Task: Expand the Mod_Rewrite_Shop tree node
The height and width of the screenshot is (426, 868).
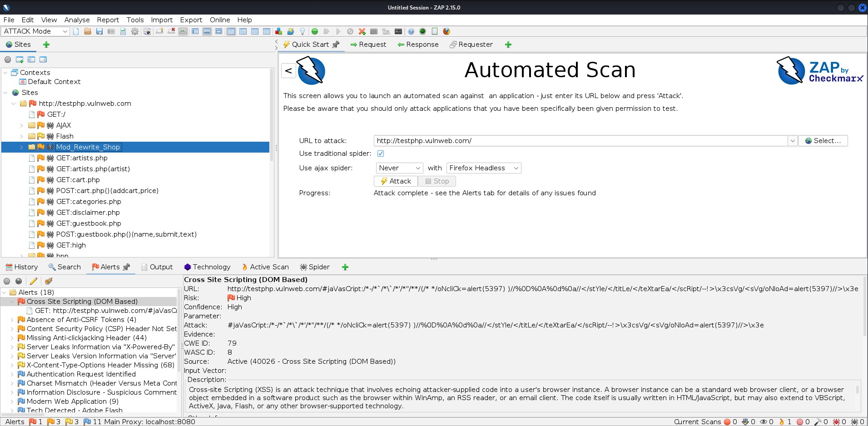Action: tap(21, 147)
